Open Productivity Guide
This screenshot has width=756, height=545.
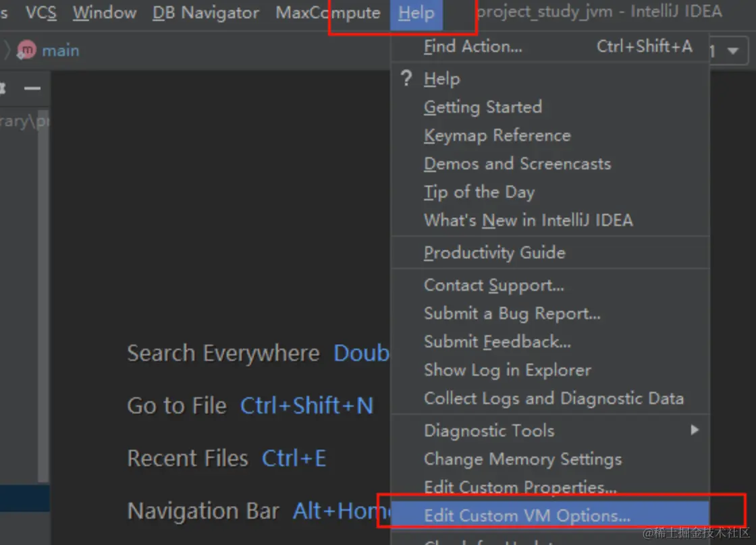pos(550,252)
